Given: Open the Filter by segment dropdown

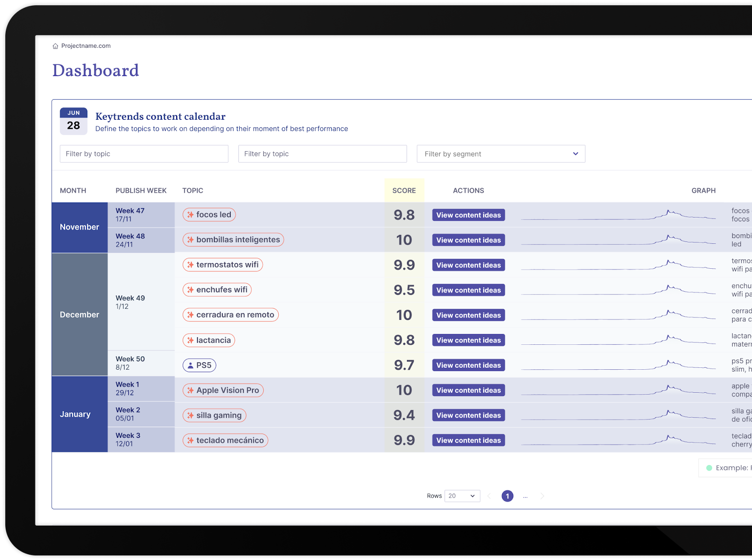Looking at the screenshot, I should click(501, 154).
